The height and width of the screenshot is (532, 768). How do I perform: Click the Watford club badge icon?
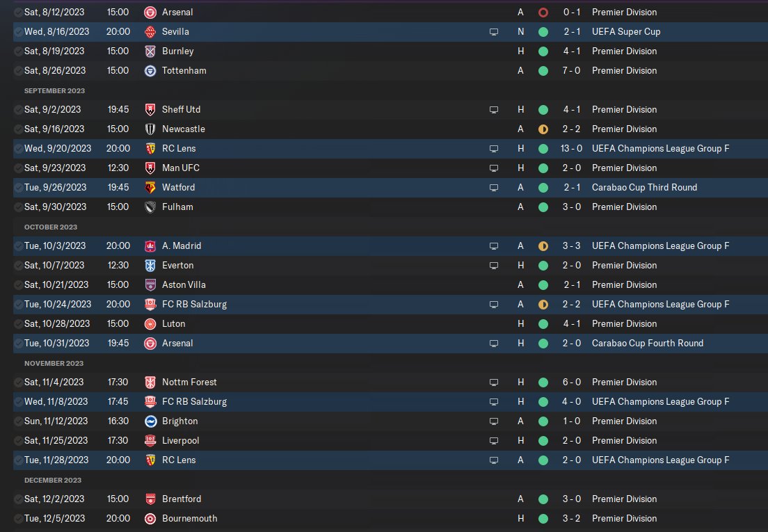click(x=150, y=188)
